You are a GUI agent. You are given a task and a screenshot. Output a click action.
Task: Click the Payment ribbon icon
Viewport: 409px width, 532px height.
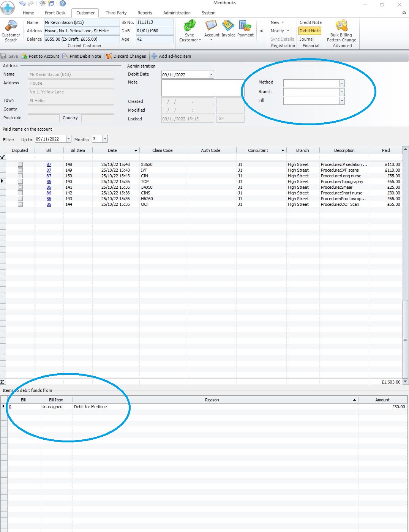(x=245, y=26)
